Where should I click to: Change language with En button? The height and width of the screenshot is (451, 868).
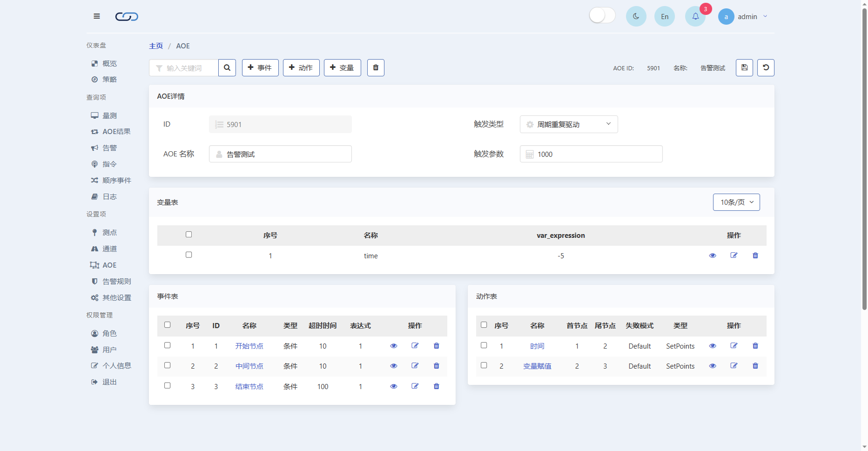(665, 16)
